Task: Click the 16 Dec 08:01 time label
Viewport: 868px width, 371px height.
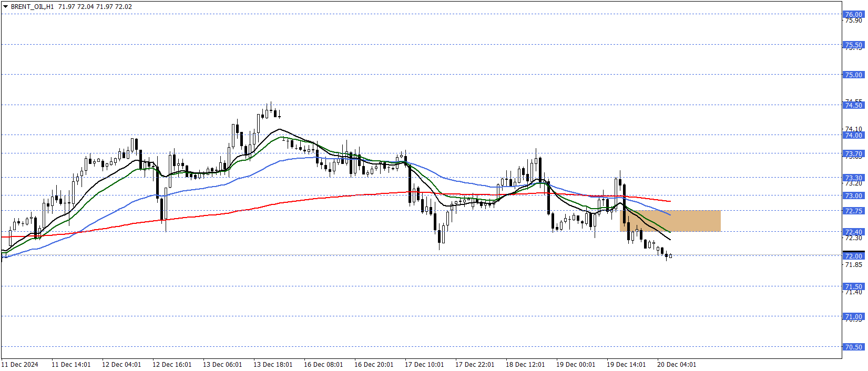Action: pos(323,365)
